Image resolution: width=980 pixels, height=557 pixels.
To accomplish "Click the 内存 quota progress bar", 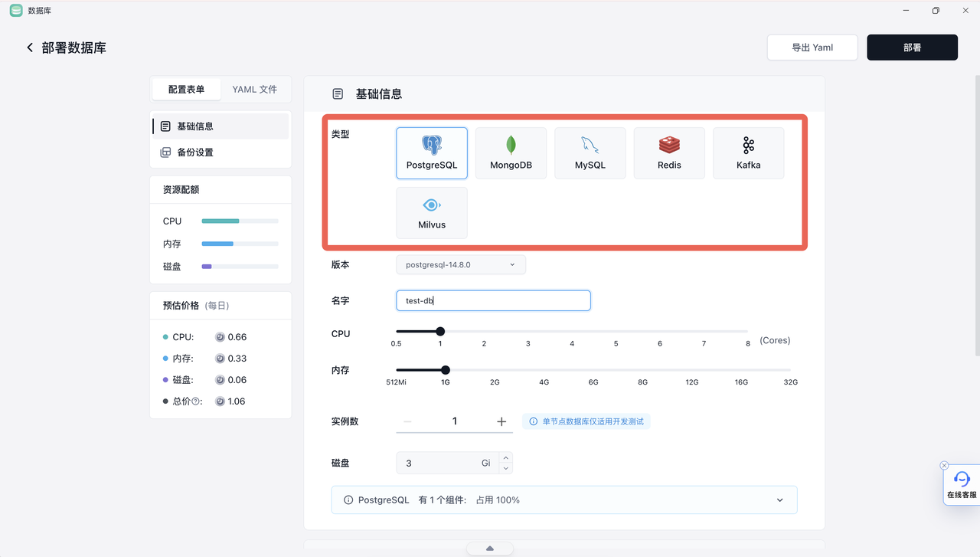I will click(x=240, y=244).
